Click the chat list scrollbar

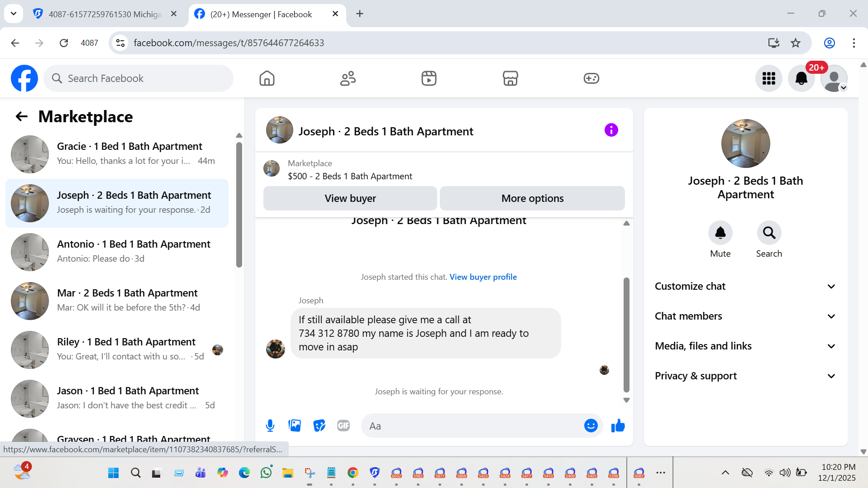(x=239, y=205)
